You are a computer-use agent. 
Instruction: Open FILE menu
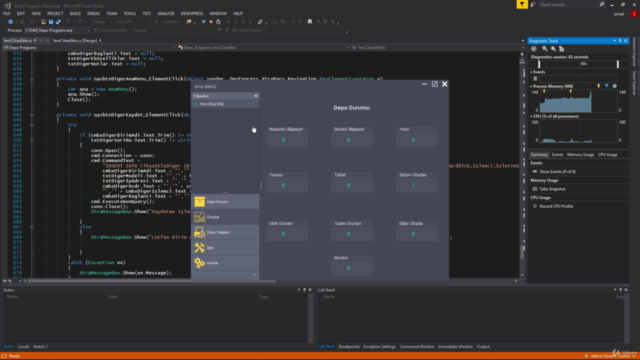7,13
